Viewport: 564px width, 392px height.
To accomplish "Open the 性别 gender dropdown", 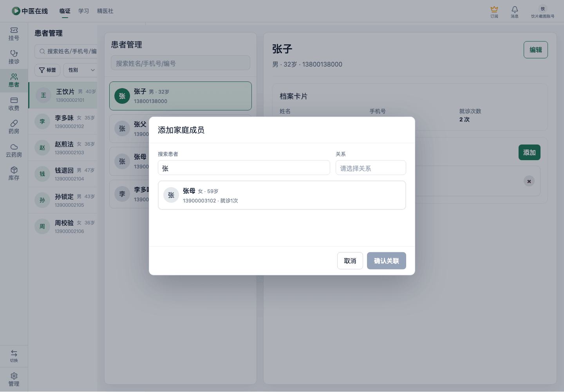I will click(81, 70).
